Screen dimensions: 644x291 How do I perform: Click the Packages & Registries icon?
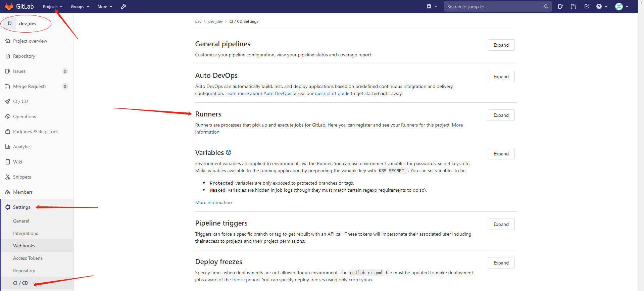click(8, 132)
